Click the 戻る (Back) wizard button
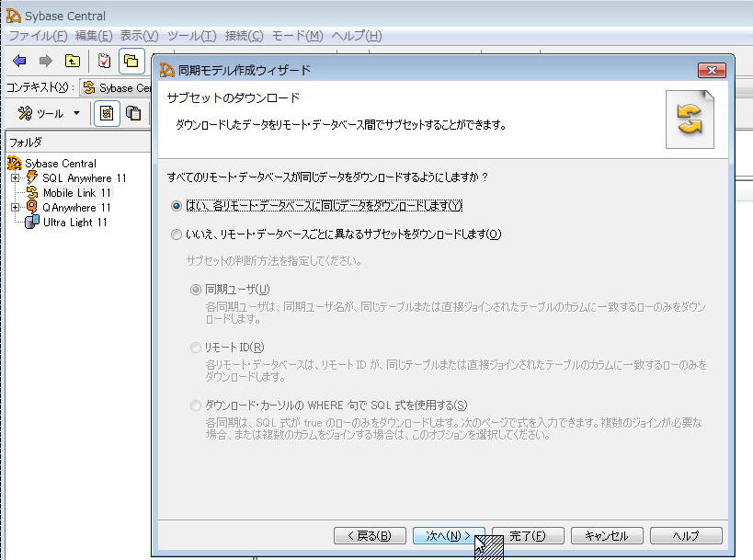This screenshot has width=753, height=560. 368,535
